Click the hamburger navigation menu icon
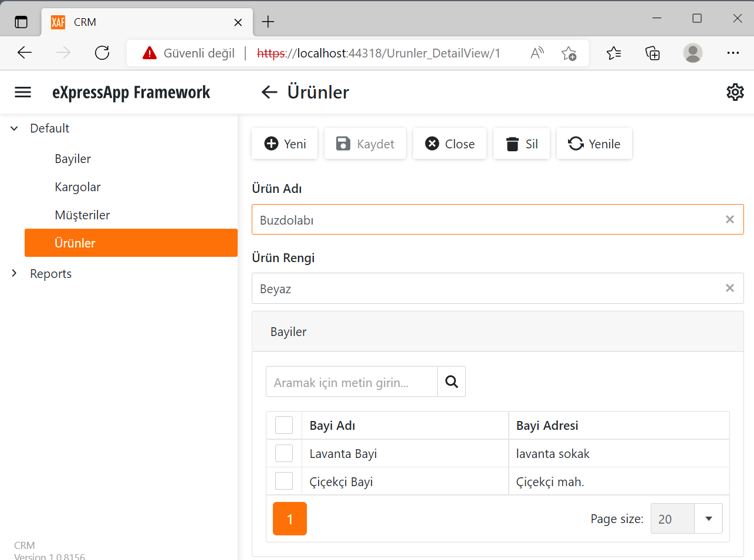This screenshot has width=754, height=560. [x=22, y=91]
